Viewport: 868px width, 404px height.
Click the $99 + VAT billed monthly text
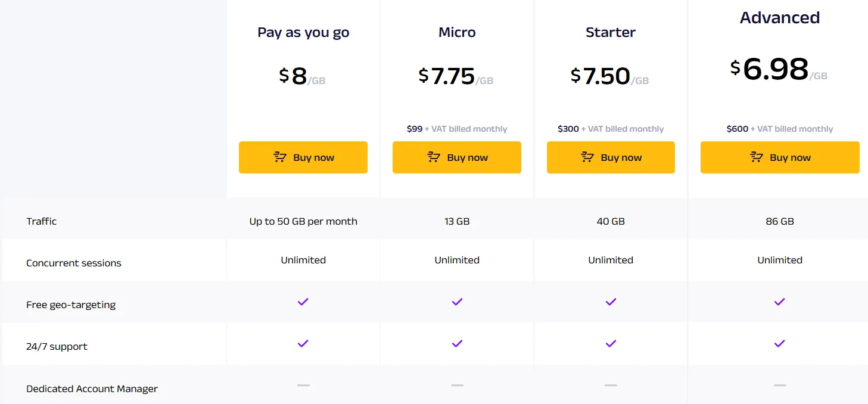tap(457, 129)
